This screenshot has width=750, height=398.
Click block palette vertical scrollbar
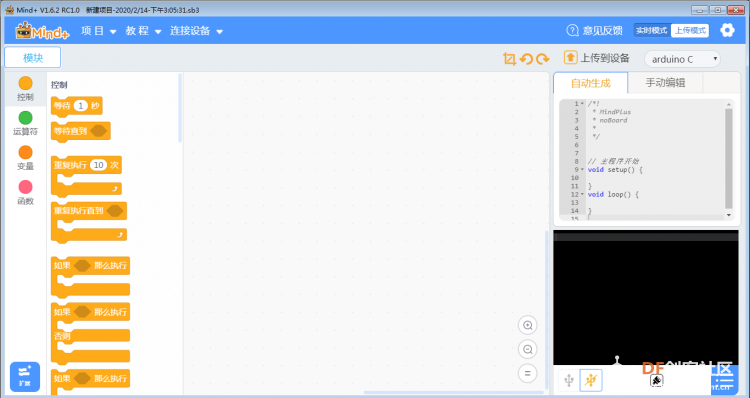[180, 108]
